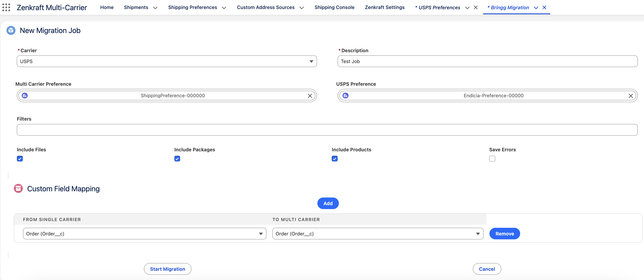The image size is (644, 280).
Task: Click the New Migration Job cube icon
Action: click(x=11, y=30)
